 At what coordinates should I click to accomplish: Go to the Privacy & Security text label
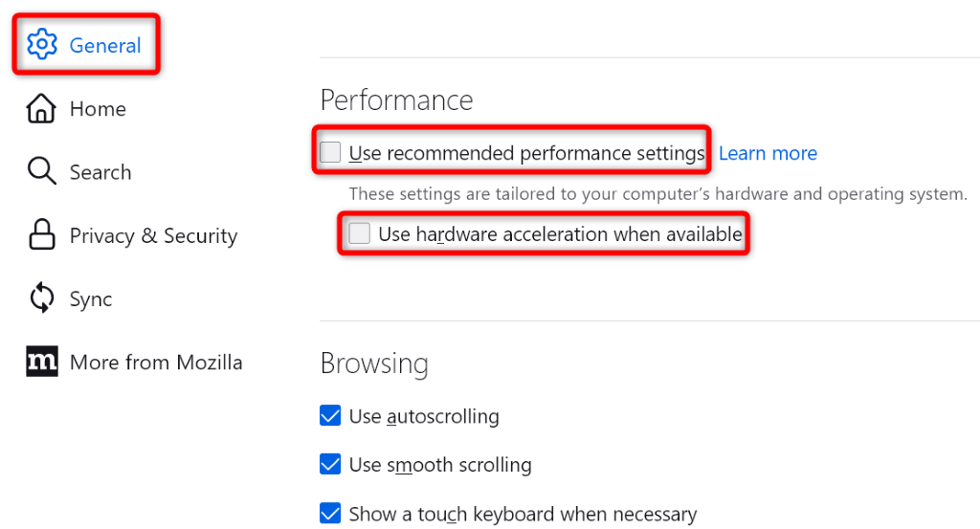(x=153, y=235)
